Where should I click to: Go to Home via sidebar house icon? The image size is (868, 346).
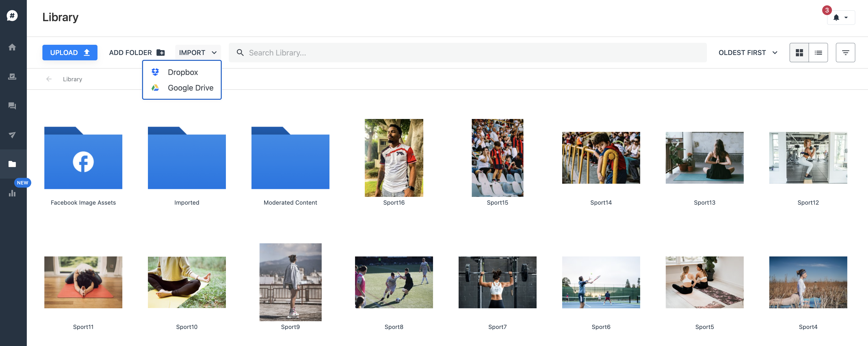tap(12, 47)
